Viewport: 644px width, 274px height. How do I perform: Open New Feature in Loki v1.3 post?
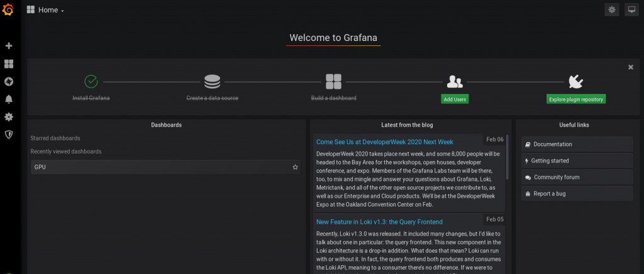pyautogui.click(x=379, y=222)
